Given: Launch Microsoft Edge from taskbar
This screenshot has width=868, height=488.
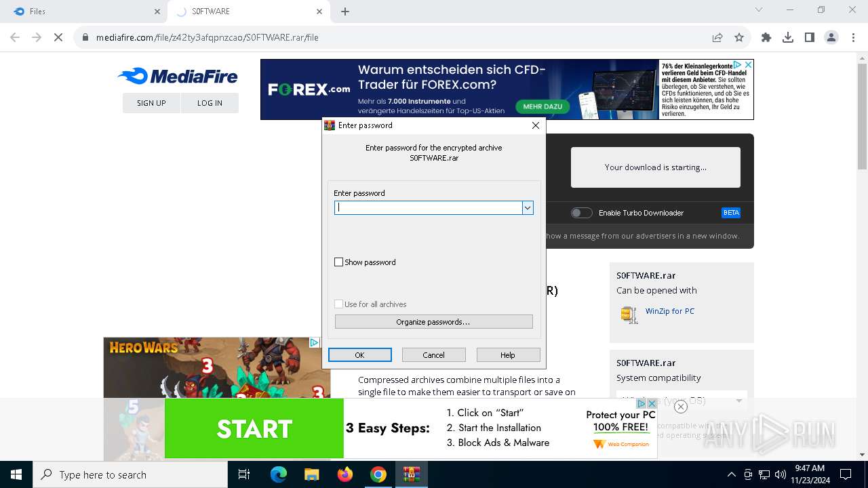Looking at the screenshot, I should point(279,474).
